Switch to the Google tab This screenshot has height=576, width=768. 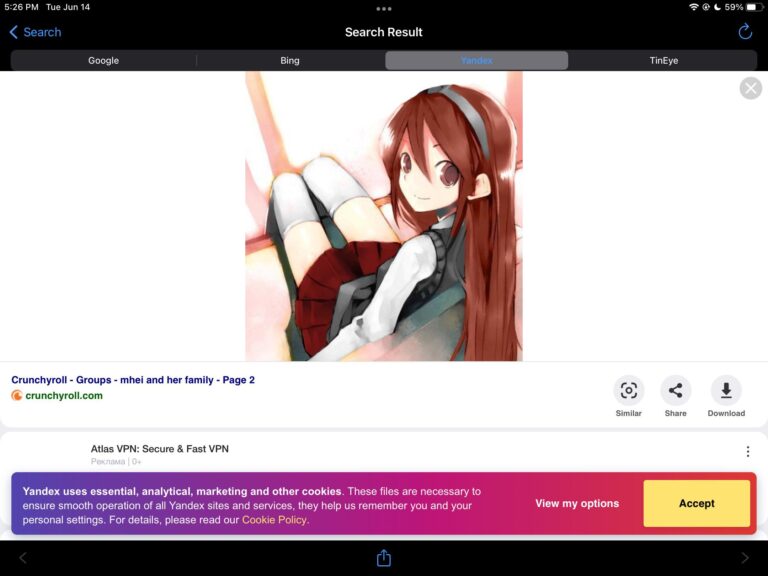(103, 61)
